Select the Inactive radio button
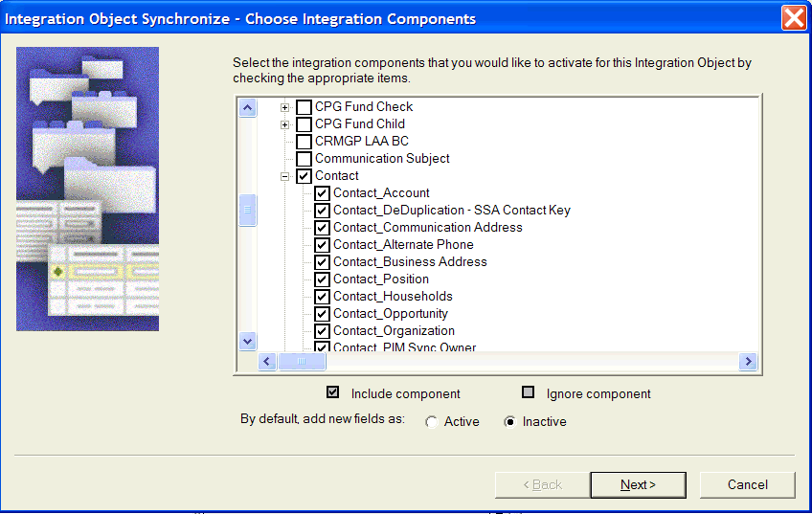Screen dimensions: 812x514 [x=510, y=422]
